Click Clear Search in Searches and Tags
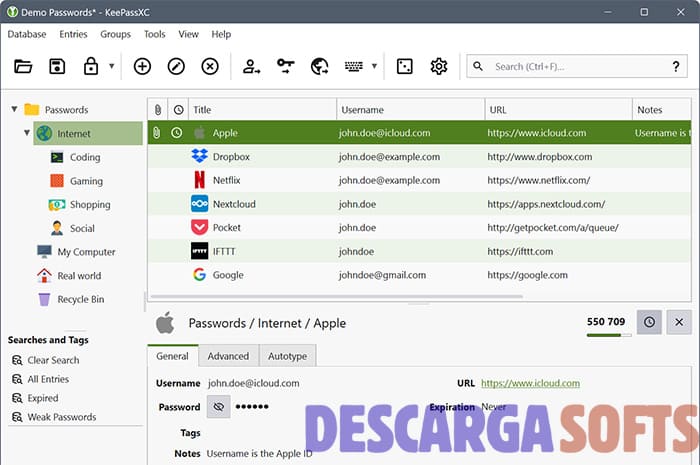700x465 pixels. coord(46,360)
